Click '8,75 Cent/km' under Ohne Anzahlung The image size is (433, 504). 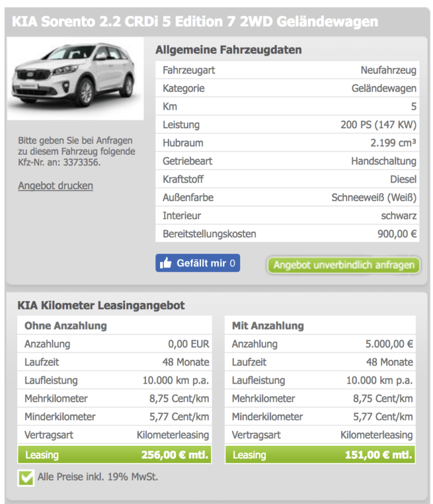tap(179, 398)
